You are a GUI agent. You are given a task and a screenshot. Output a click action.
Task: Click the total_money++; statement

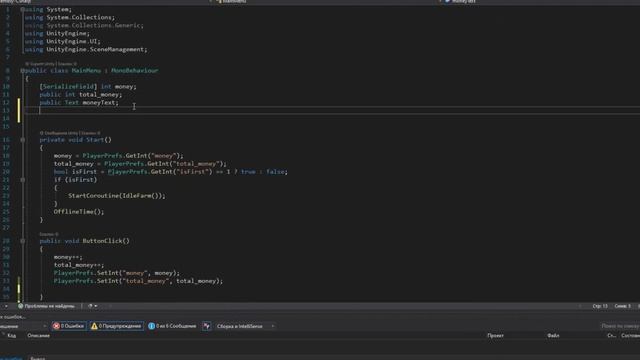[x=79, y=265]
